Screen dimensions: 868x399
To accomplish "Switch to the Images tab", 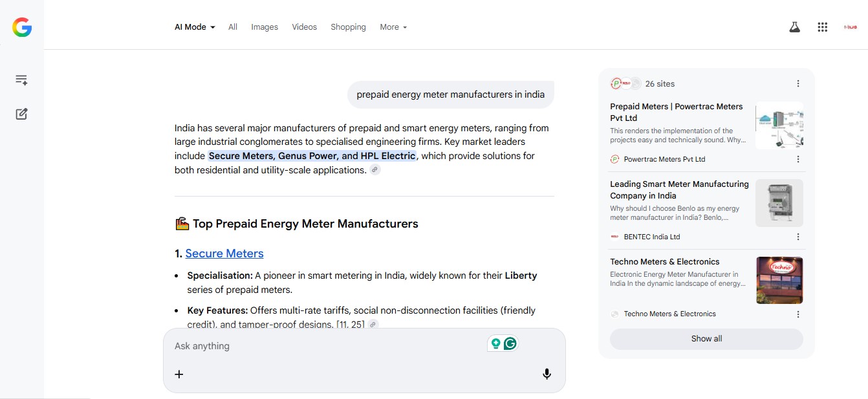I will tap(265, 27).
